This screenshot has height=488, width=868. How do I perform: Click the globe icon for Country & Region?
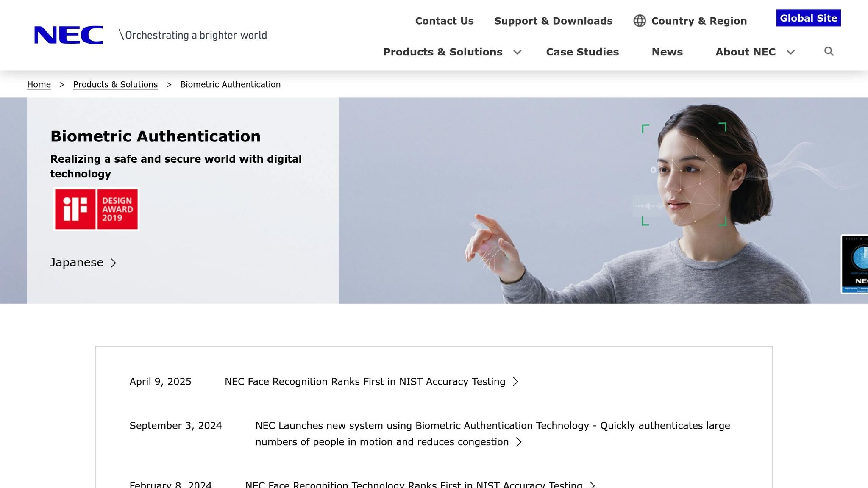pos(640,21)
